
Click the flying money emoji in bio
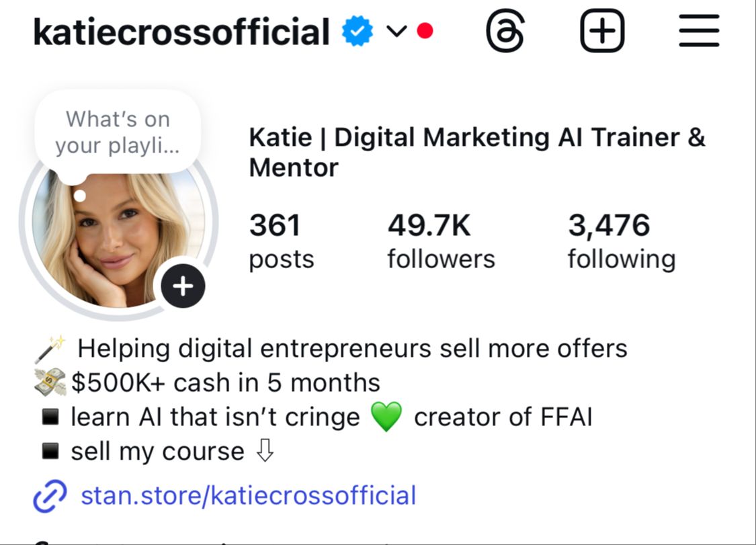51,383
